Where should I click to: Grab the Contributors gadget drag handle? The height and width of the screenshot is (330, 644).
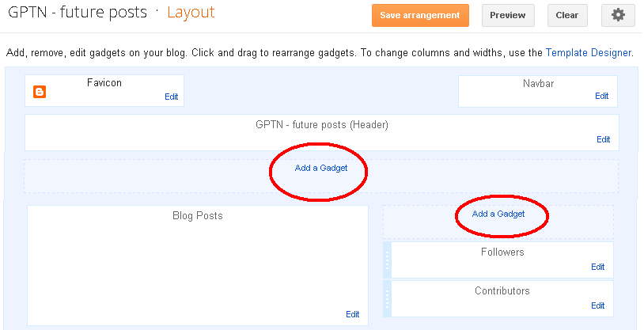(x=388, y=299)
